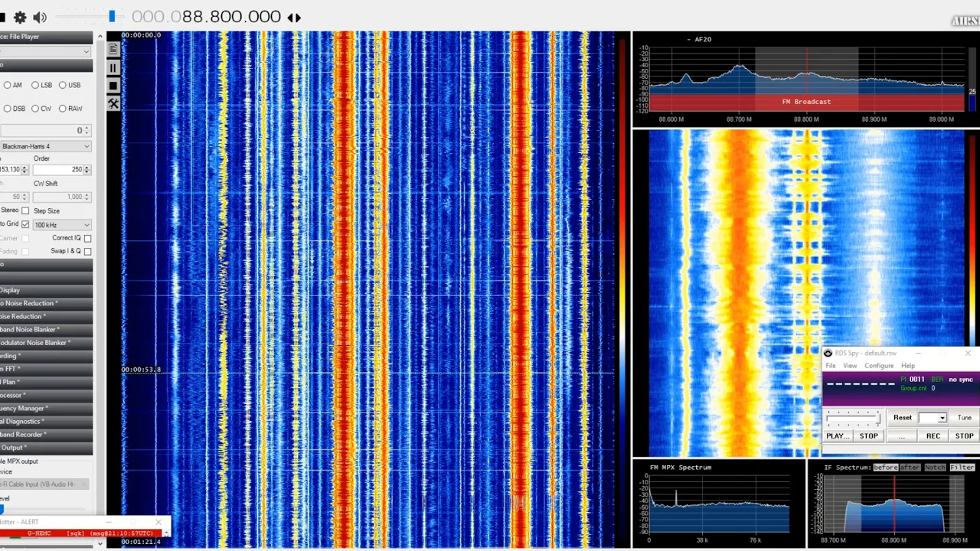The height and width of the screenshot is (551, 980).
Task: Enable the Swap I & Q checkbox
Action: [x=87, y=251]
